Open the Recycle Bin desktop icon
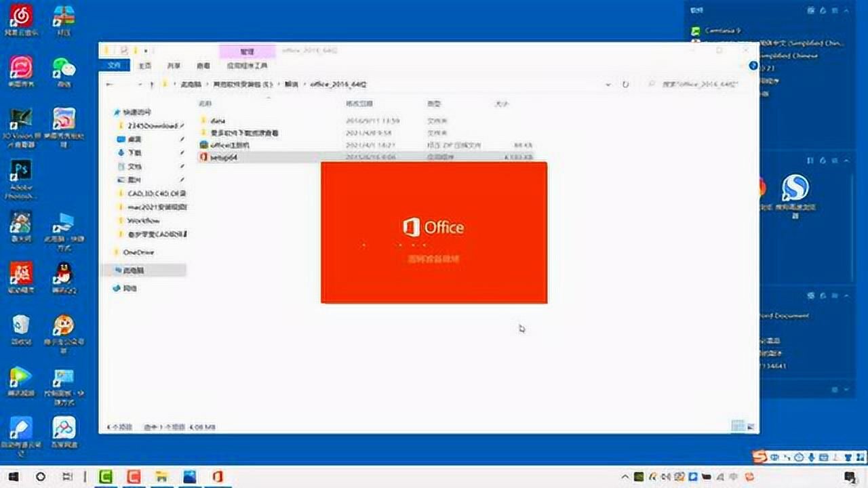The width and height of the screenshot is (868, 488). point(21,329)
